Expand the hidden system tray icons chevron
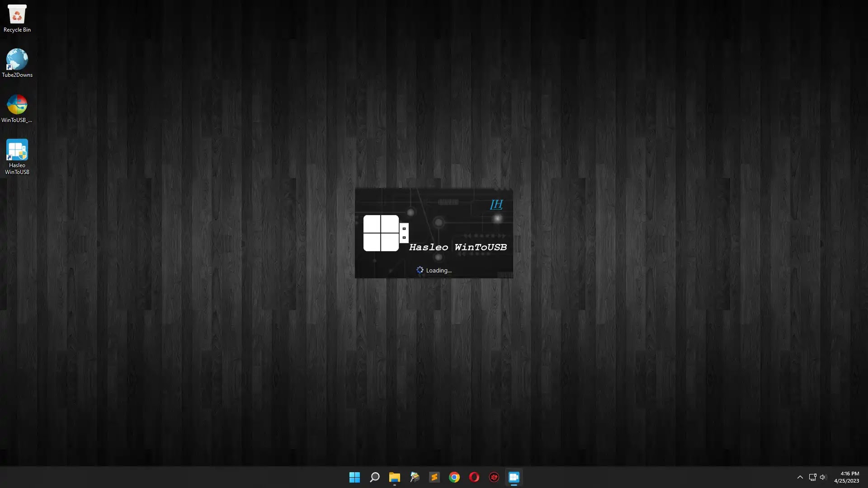 click(x=800, y=477)
